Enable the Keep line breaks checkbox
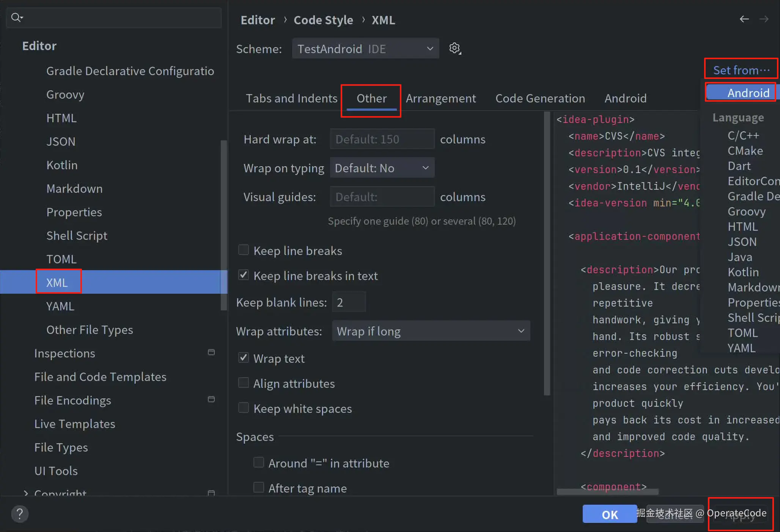This screenshot has width=780, height=532. click(244, 250)
